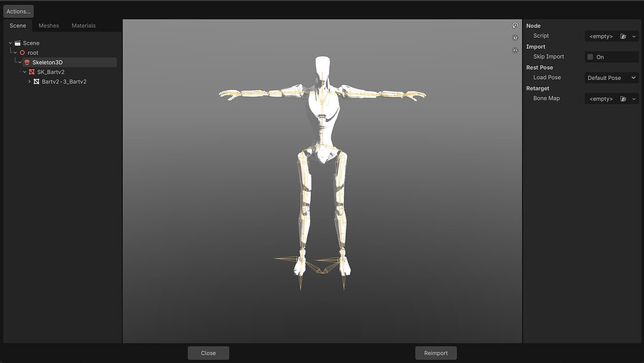The height and width of the screenshot is (363, 644).
Task: Open the Actions... menu button
Action: [18, 11]
